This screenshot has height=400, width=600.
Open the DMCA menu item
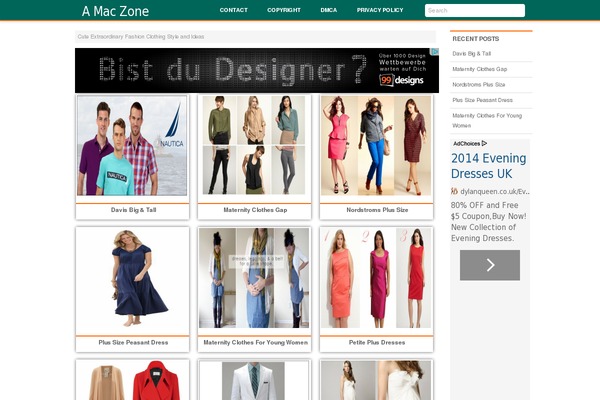click(x=329, y=10)
